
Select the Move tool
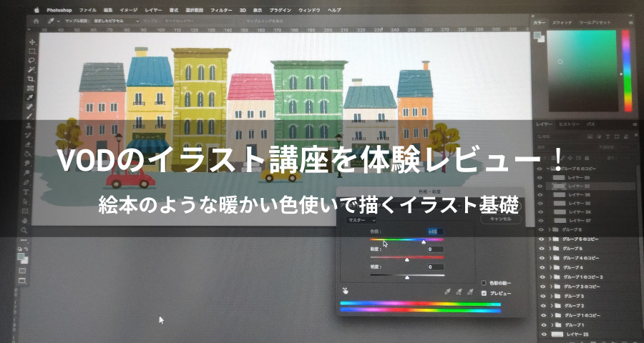pos(31,42)
